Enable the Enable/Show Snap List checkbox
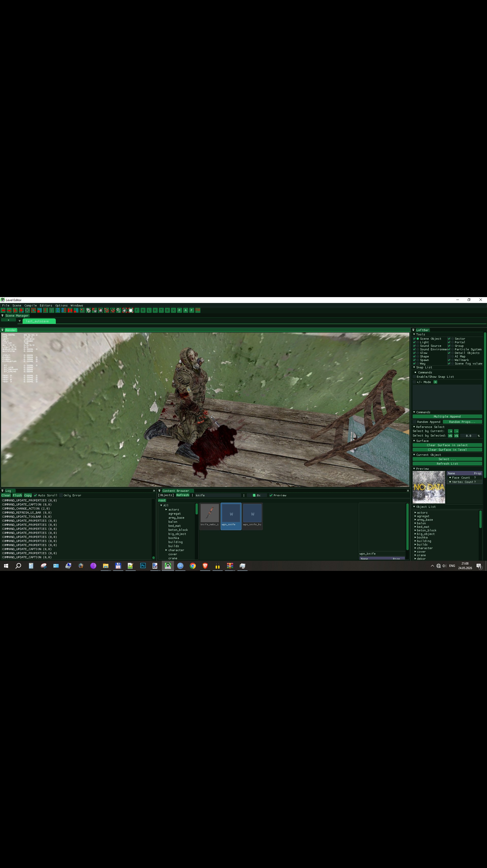The height and width of the screenshot is (868, 487). tap(414, 377)
